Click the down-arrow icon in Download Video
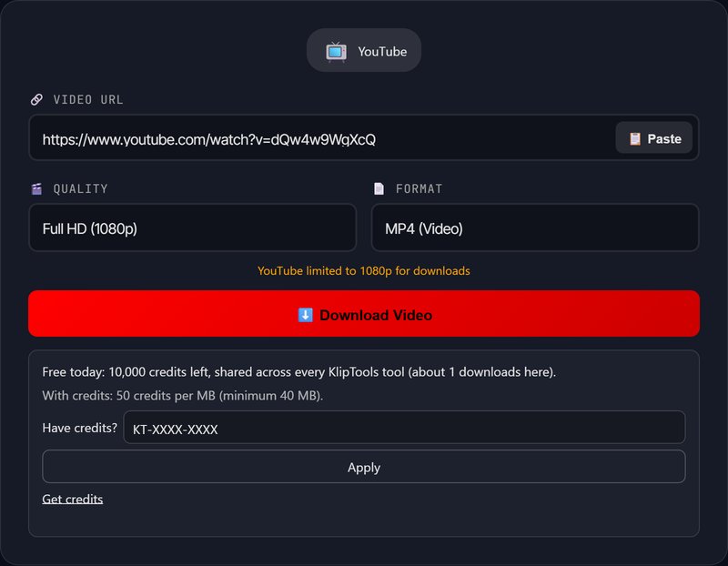 [x=305, y=315]
